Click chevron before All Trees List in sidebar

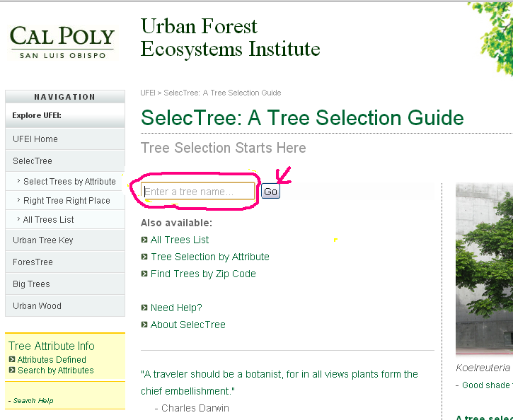tap(18, 218)
